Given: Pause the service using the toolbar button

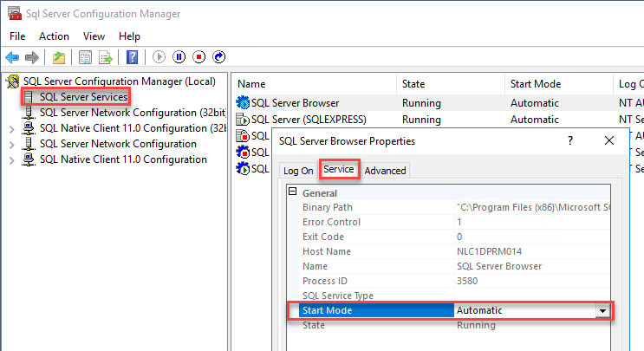Looking at the screenshot, I should pos(179,57).
